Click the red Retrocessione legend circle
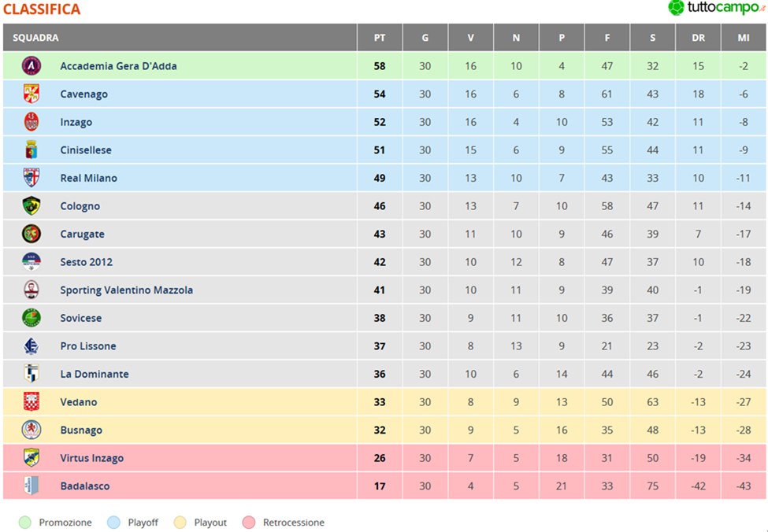Screen dimensions: 768x532 point(249,523)
